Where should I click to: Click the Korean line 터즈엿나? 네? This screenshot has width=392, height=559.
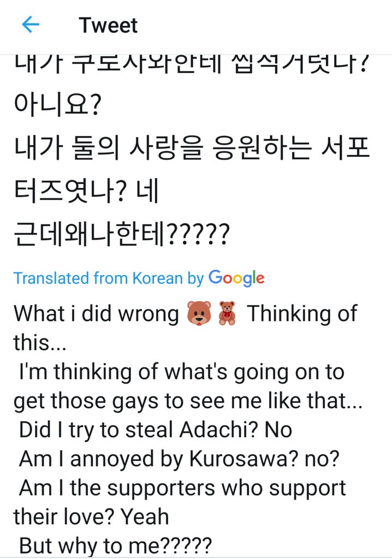point(86,191)
